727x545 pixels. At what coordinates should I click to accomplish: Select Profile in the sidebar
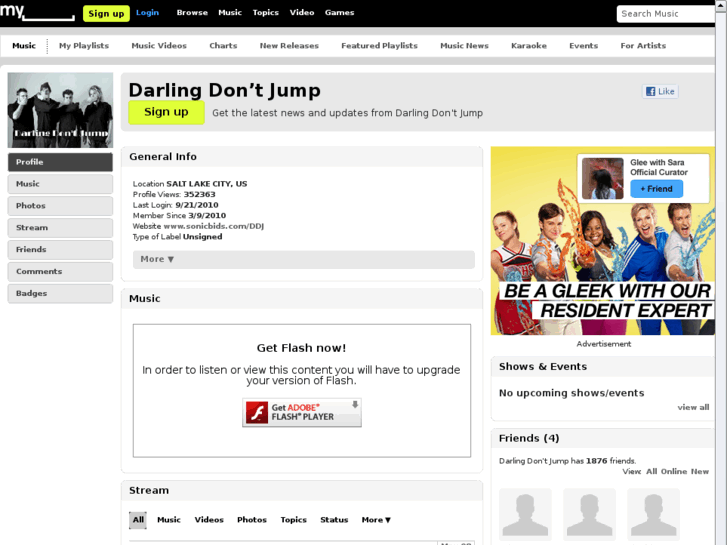coord(60,162)
